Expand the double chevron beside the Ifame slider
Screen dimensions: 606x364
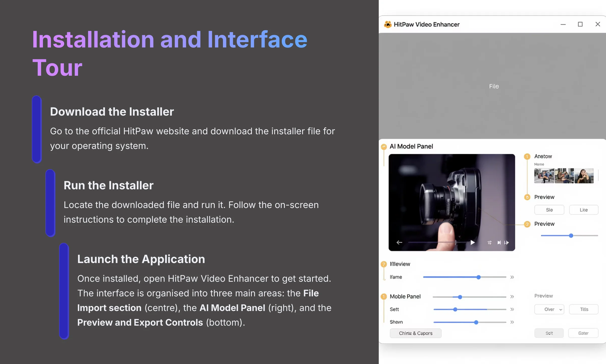pos(512,277)
